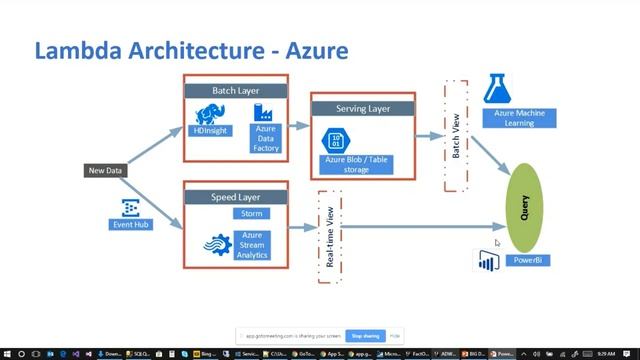Click the Azure Machine Learning label

coord(519,118)
